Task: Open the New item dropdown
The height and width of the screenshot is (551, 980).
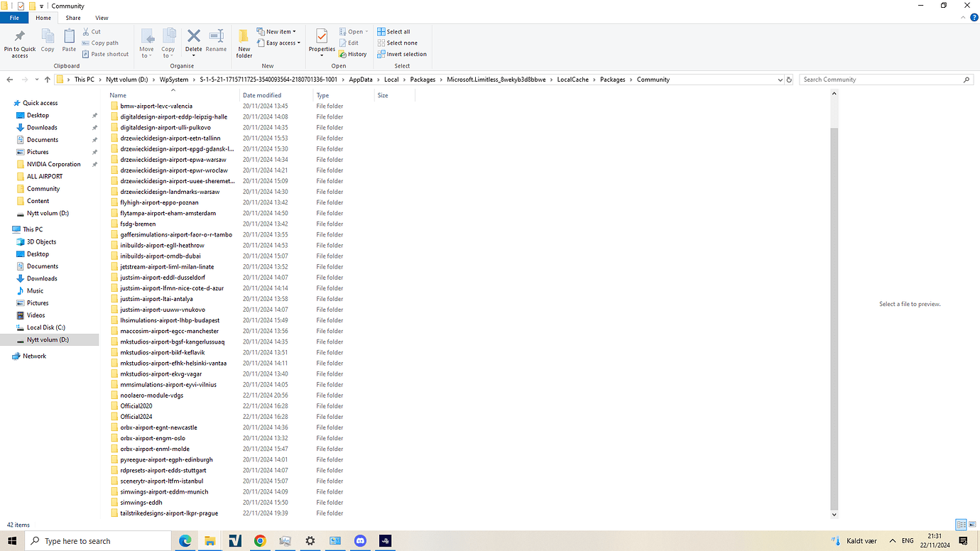Action: [277, 31]
